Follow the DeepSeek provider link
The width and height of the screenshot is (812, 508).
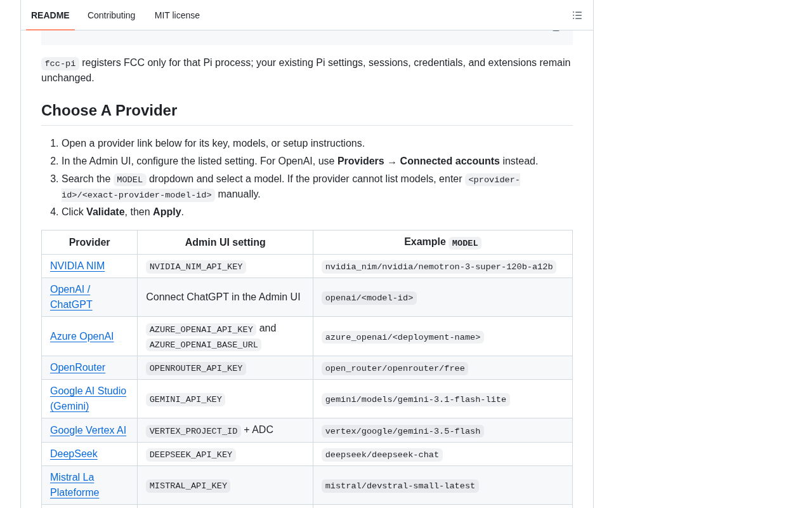pyautogui.click(x=74, y=454)
